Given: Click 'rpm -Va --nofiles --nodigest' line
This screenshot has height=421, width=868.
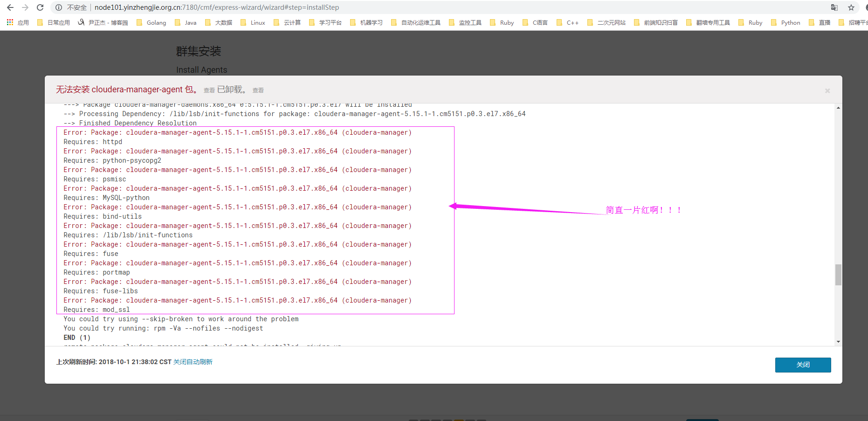Looking at the screenshot, I should coord(163,328).
